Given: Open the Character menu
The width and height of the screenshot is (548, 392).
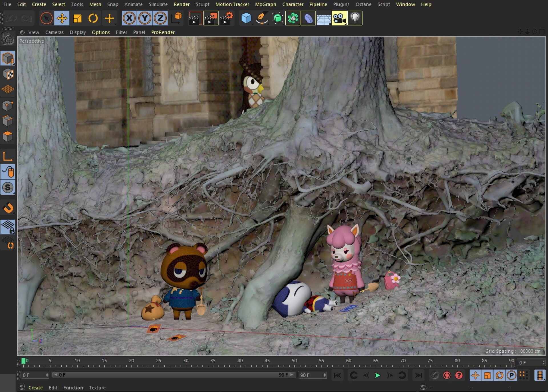Looking at the screenshot, I should point(293,4).
